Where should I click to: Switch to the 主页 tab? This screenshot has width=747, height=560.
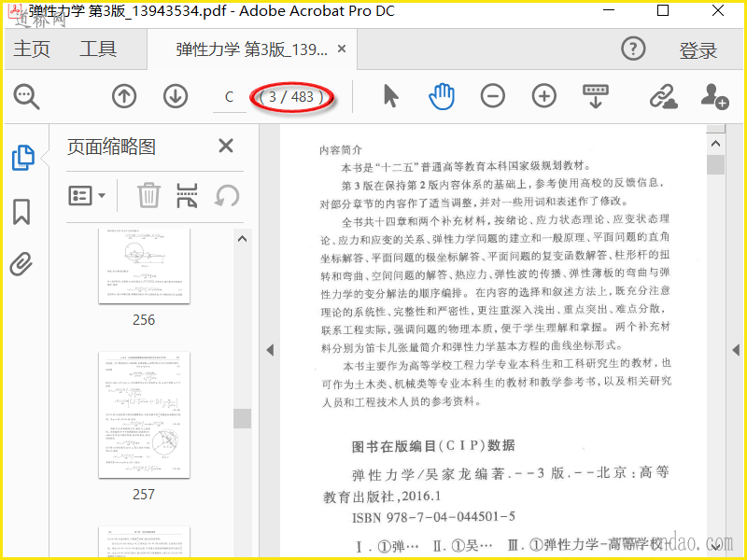[32, 49]
